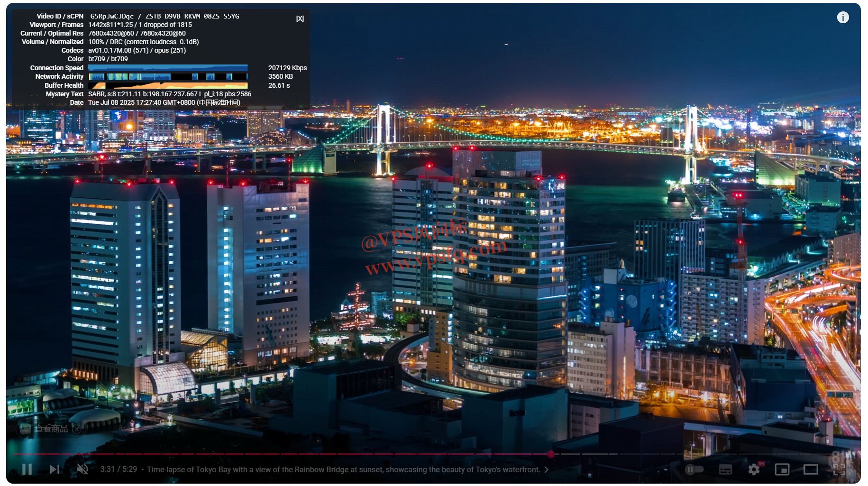Click the Mystery Text SABR value

click(170, 94)
